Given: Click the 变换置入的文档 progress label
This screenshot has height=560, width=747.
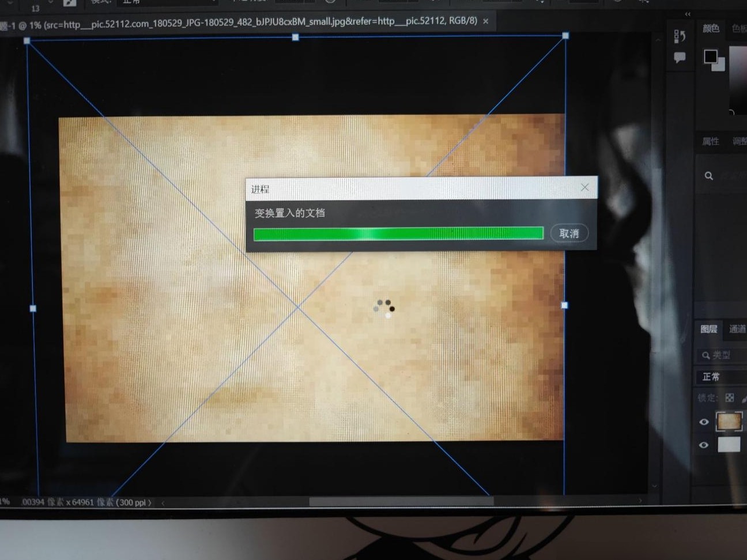Looking at the screenshot, I should click(290, 213).
